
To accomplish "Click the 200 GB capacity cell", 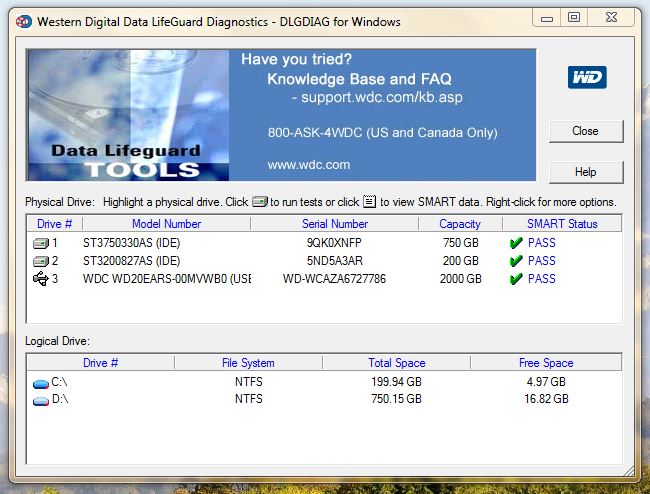I will (461, 261).
